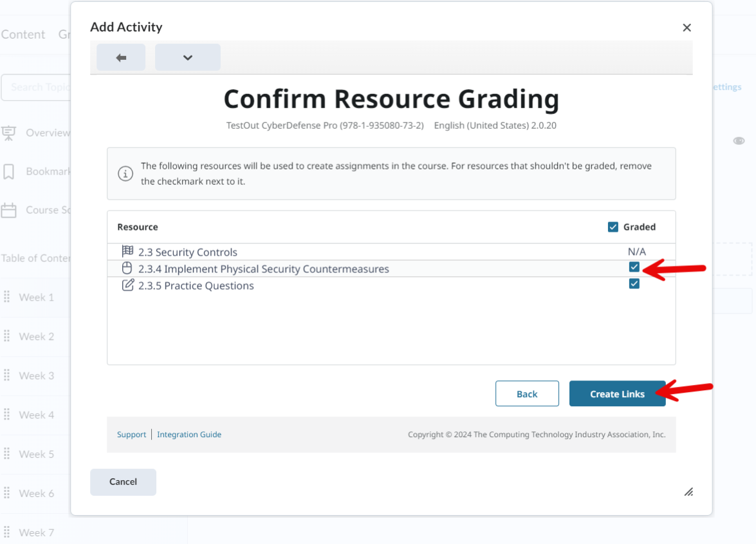Close the Add Activity dialog
The image size is (756, 544).
tap(687, 28)
